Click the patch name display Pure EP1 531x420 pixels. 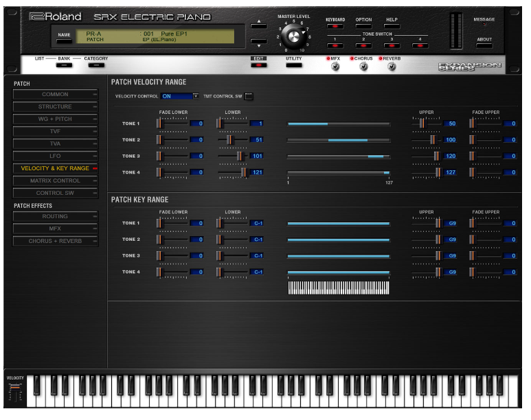point(174,34)
